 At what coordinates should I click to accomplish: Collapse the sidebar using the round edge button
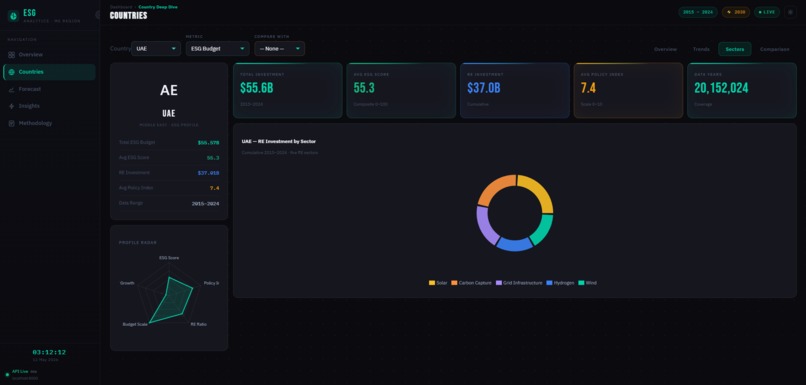coord(98,15)
